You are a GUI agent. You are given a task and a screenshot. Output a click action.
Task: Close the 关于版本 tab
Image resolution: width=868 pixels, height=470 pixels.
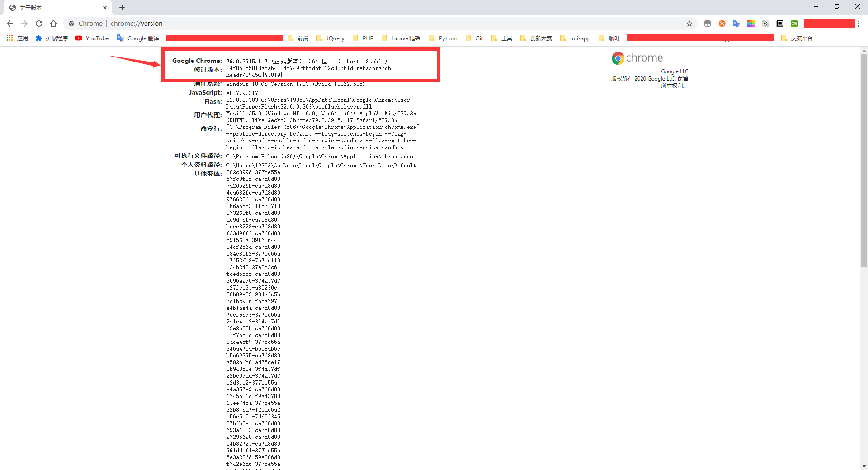[105, 8]
